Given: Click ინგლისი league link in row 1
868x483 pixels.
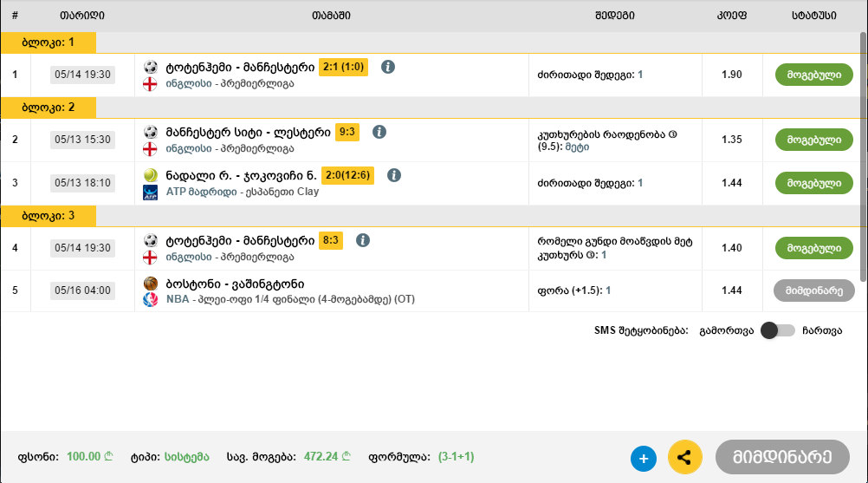Looking at the screenshot, I should click(188, 83).
